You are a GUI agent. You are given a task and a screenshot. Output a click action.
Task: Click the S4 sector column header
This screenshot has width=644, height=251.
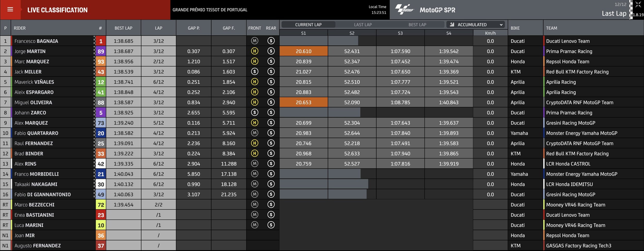coord(449,33)
